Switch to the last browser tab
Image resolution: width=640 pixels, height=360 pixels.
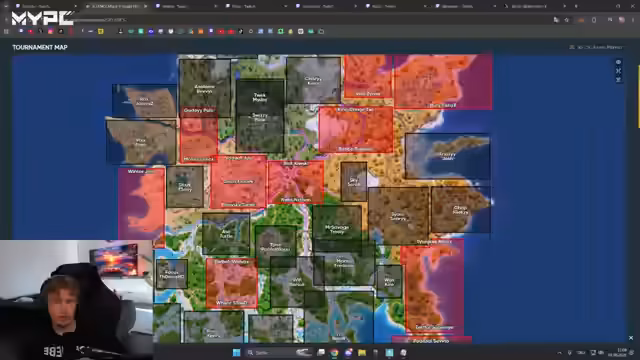(535, 6)
